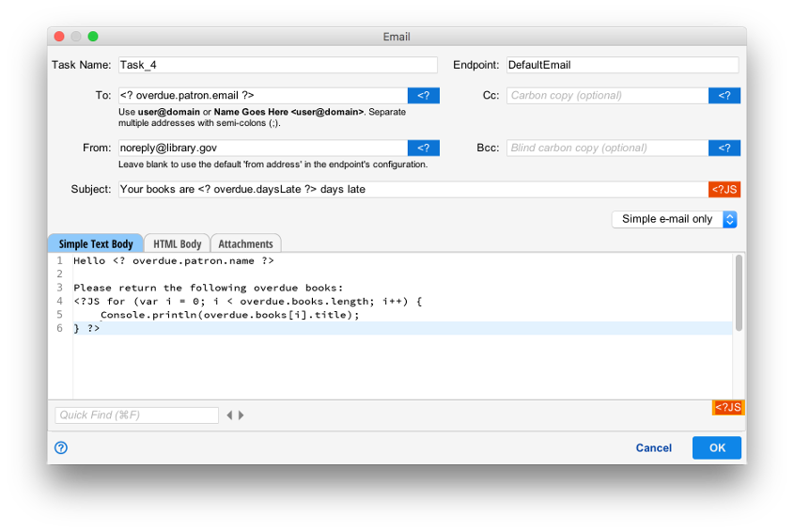
Task: Focus the Task Name field
Action: (278, 65)
